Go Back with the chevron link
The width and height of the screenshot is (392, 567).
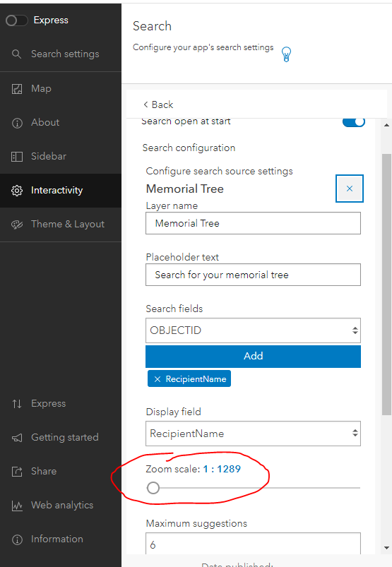coord(158,105)
